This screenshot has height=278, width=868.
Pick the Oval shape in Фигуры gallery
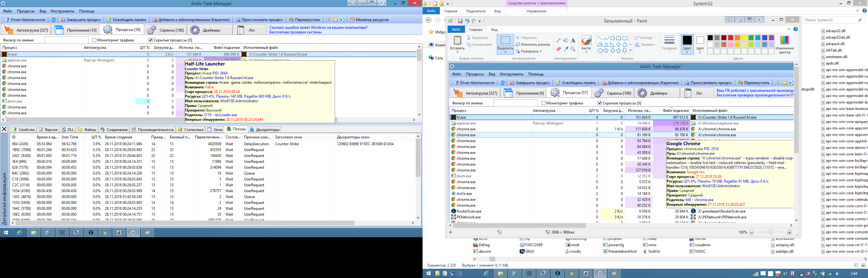(x=612, y=38)
